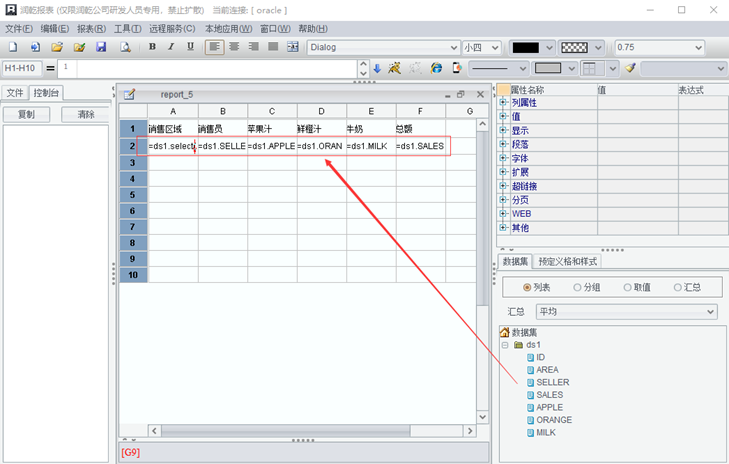Open the 工具(T) menu
729x464 pixels.
point(127,29)
